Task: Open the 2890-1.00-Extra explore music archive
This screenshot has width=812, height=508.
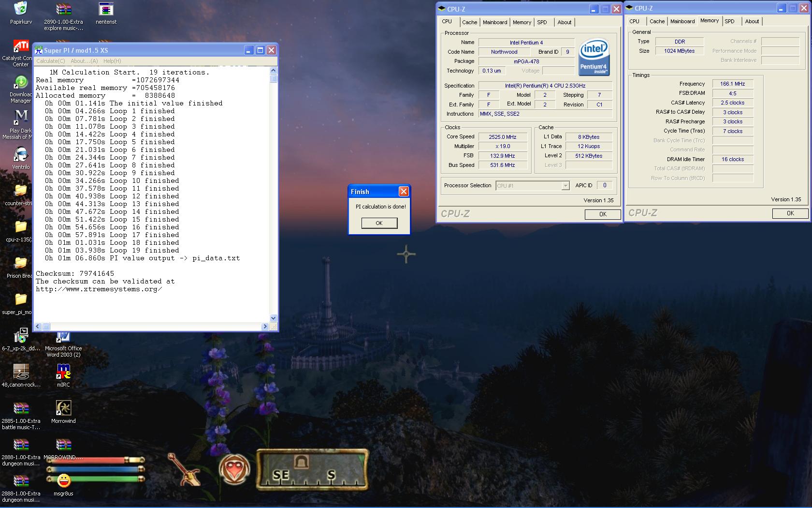Action: point(63,9)
